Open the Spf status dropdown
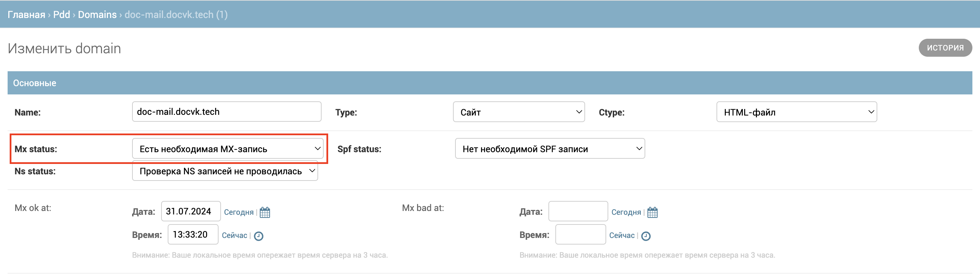Screen dimensions: 980x276 (549, 149)
